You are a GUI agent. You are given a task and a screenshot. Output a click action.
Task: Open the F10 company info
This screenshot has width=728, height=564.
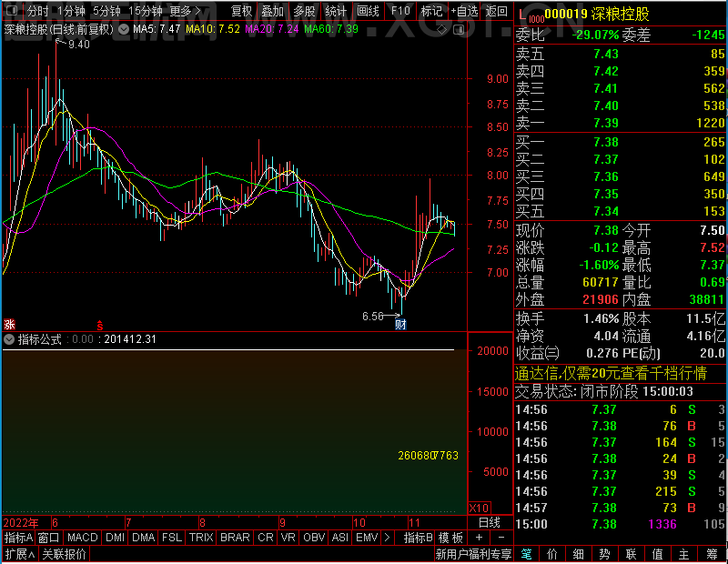pos(400,11)
